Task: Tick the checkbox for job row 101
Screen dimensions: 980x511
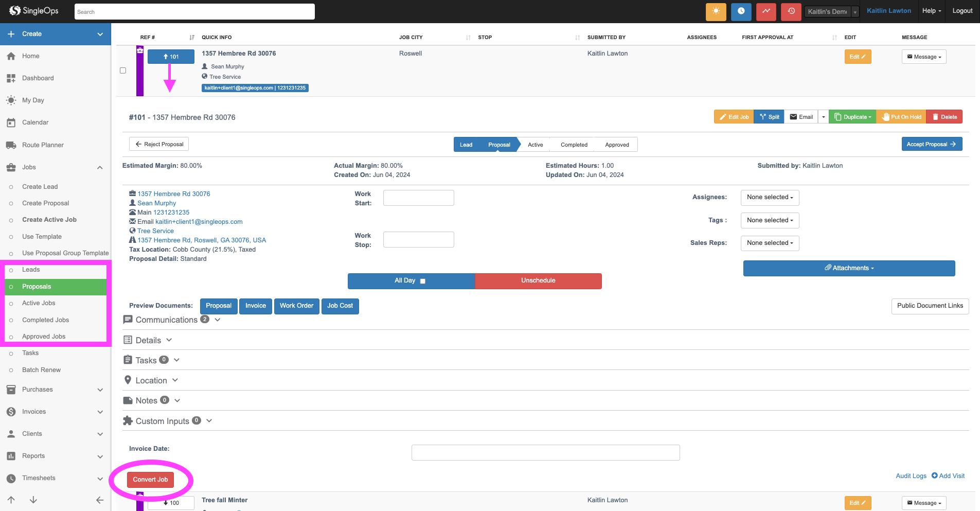Action: [x=123, y=71]
